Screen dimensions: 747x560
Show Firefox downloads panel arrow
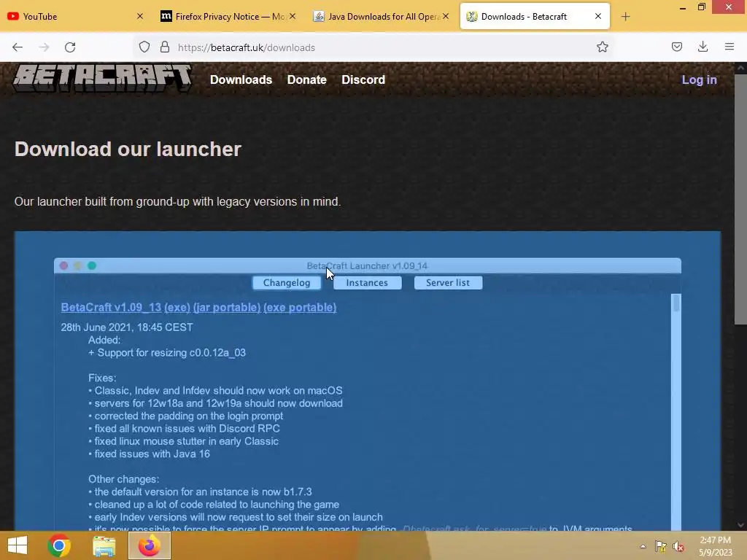(x=703, y=47)
